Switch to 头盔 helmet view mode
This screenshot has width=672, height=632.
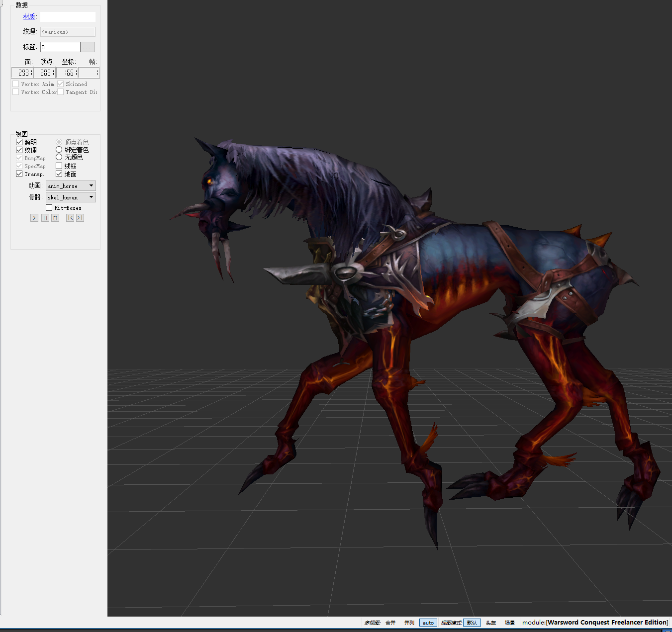(491, 623)
